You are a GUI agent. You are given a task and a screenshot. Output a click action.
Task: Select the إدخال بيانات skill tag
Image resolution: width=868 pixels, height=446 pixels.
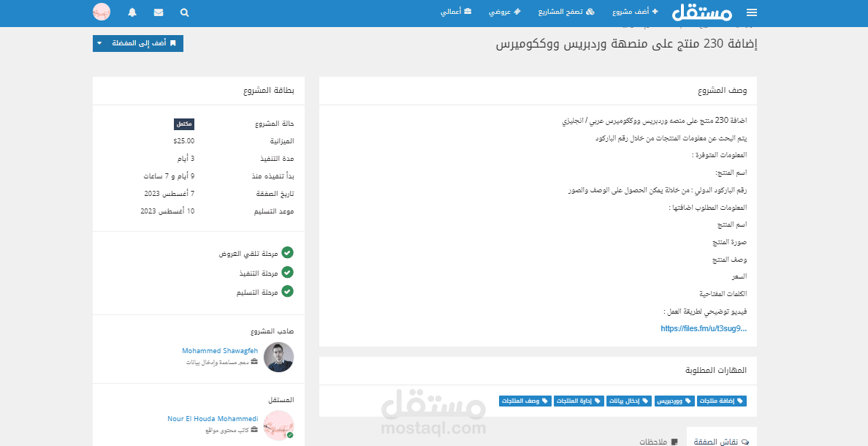click(629, 401)
